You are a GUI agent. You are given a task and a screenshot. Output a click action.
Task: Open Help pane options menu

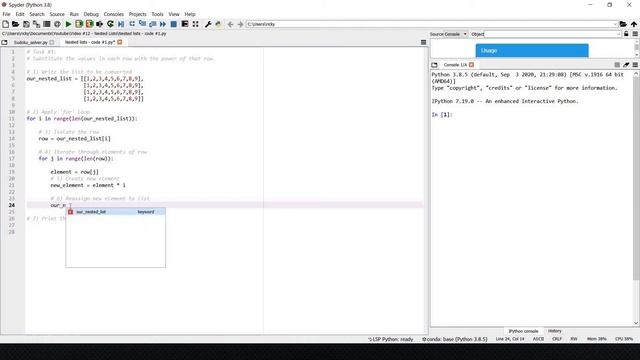click(635, 34)
